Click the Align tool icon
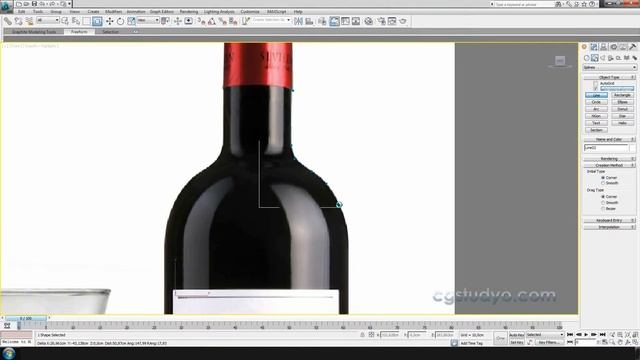640x360 pixels. click(x=309, y=21)
